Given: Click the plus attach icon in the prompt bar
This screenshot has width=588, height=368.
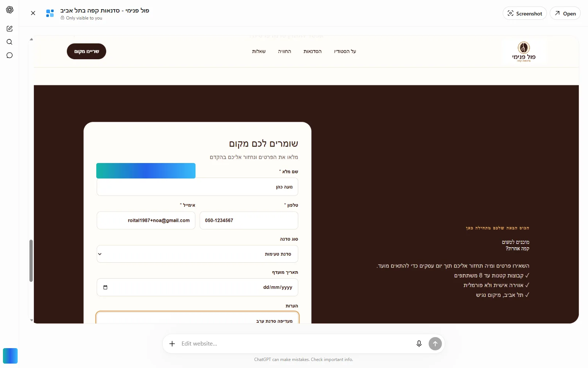Looking at the screenshot, I should click(x=172, y=344).
